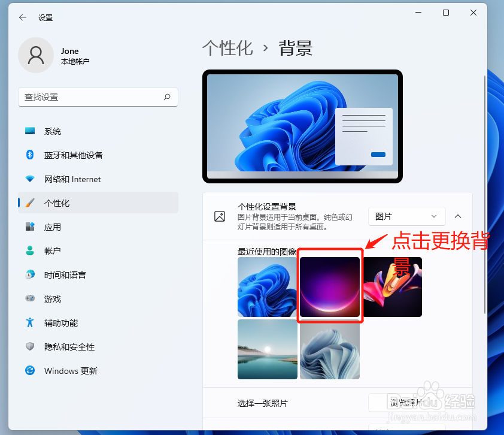Click the 隐私和安全性 shield icon
Viewport: 504px width, 435px height.
(x=30, y=346)
